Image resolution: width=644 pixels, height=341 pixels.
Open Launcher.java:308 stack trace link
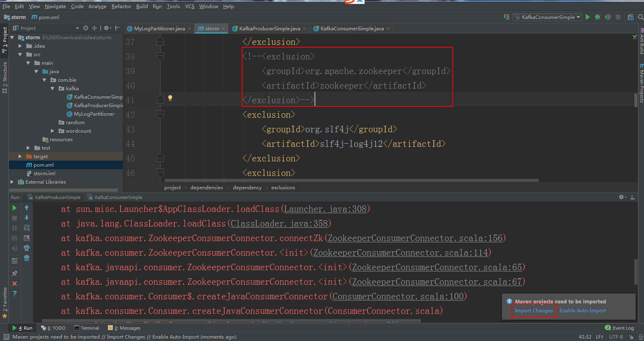coord(325,209)
